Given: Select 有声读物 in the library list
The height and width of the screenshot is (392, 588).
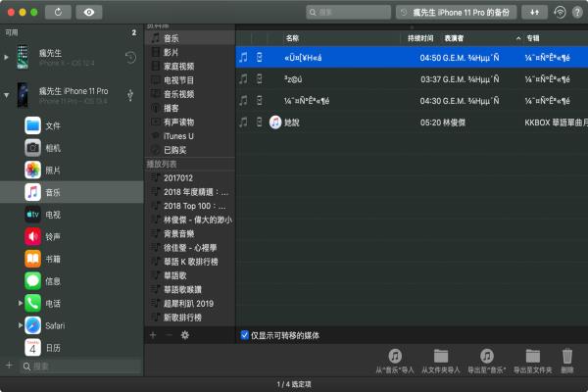Looking at the screenshot, I should [190, 122].
